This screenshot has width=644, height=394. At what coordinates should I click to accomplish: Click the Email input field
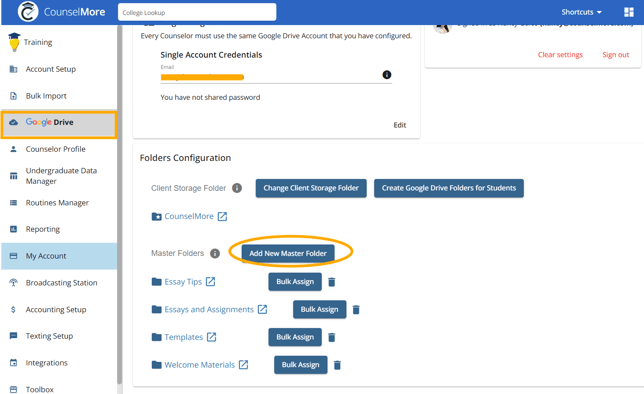(x=276, y=77)
